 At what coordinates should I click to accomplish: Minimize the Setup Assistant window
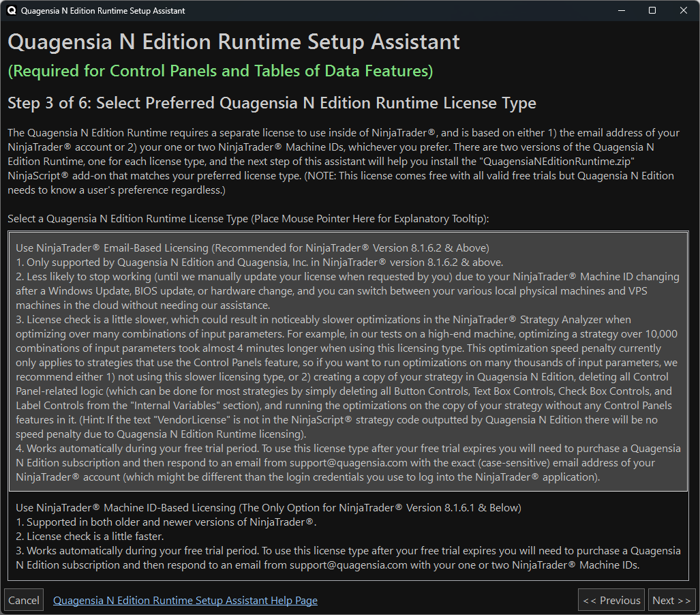pyautogui.click(x=622, y=10)
